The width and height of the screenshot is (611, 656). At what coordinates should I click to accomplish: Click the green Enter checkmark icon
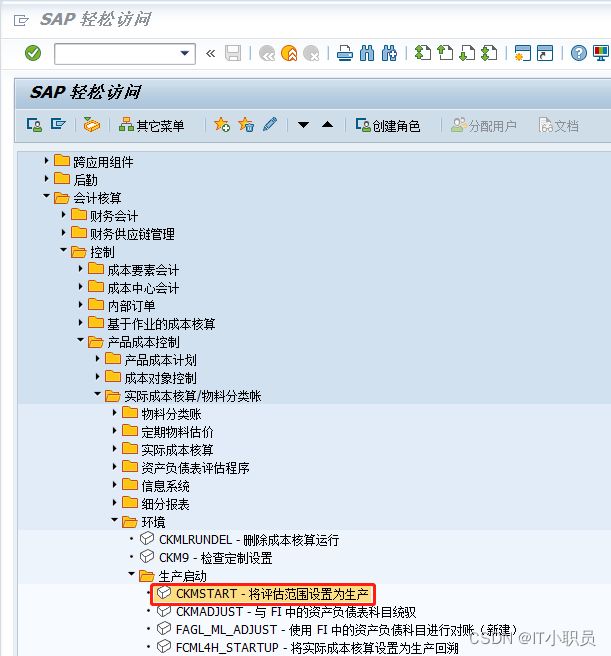coord(33,53)
